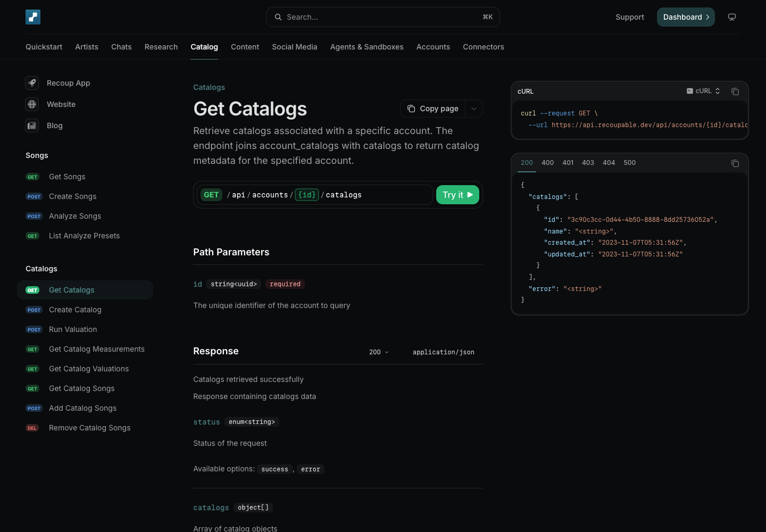
Task: Click the Try it button
Action: pos(457,195)
